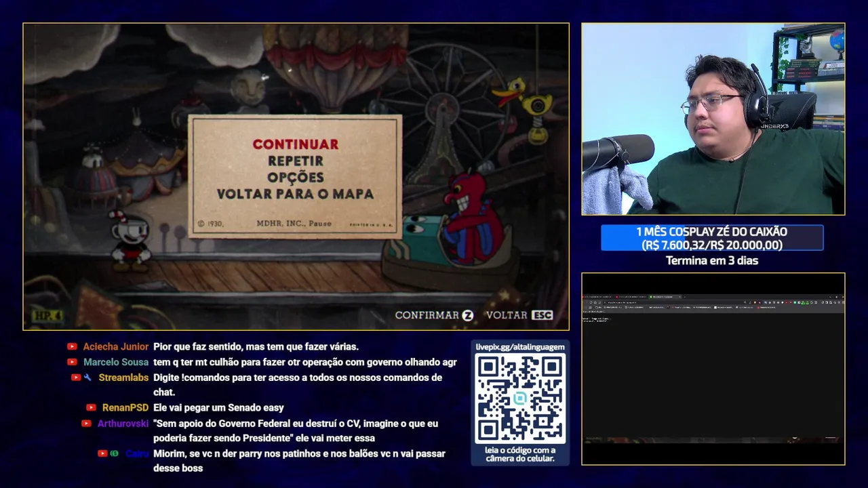Click the red devil in bumper car
Image resolution: width=868 pixels, height=488 pixels.
coord(471,217)
